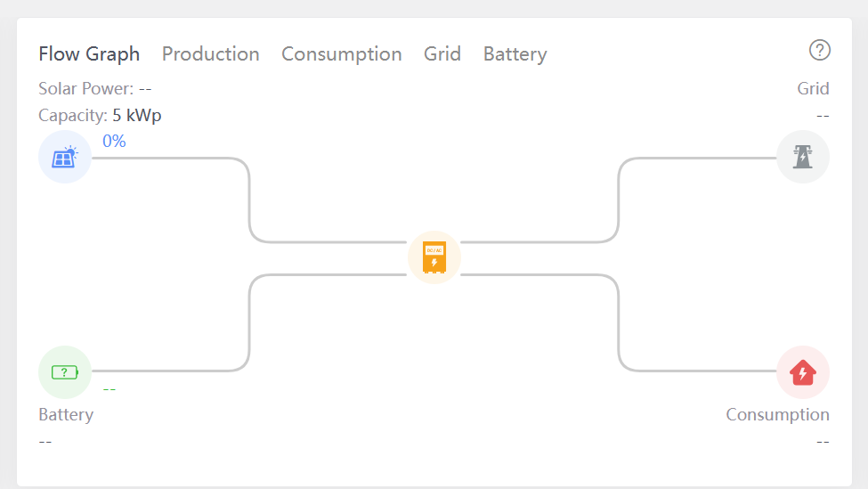Open the Grid tab
The height and width of the screenshot is (489, 868).
pos(442,54)
